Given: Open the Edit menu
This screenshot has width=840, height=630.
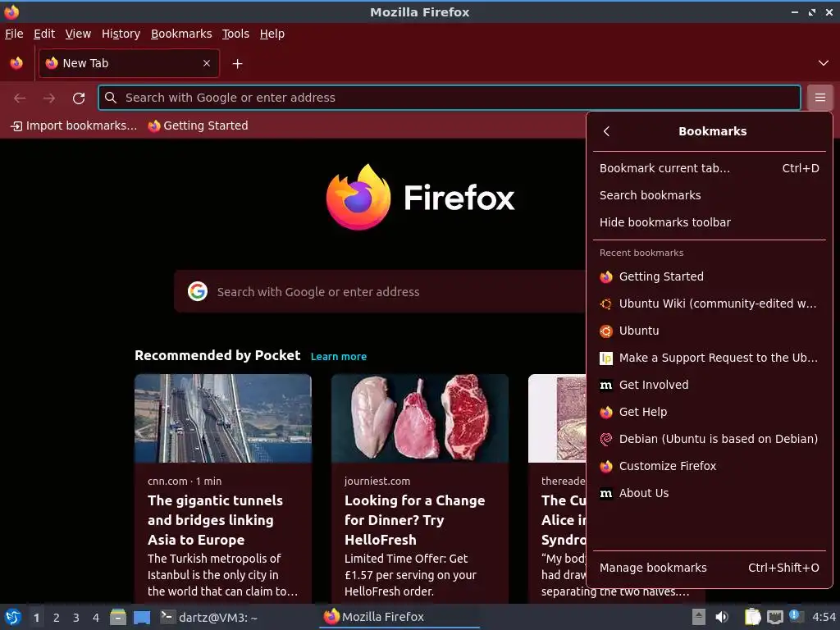Looking at the screenshot, I should (44, 34).
